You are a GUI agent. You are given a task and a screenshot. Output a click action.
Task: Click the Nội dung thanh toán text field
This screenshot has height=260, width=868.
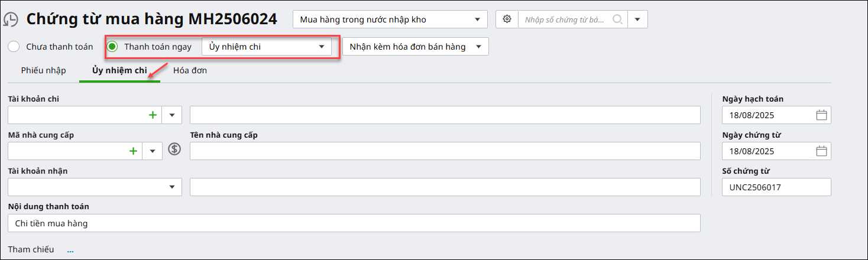[x=354, y=223]
